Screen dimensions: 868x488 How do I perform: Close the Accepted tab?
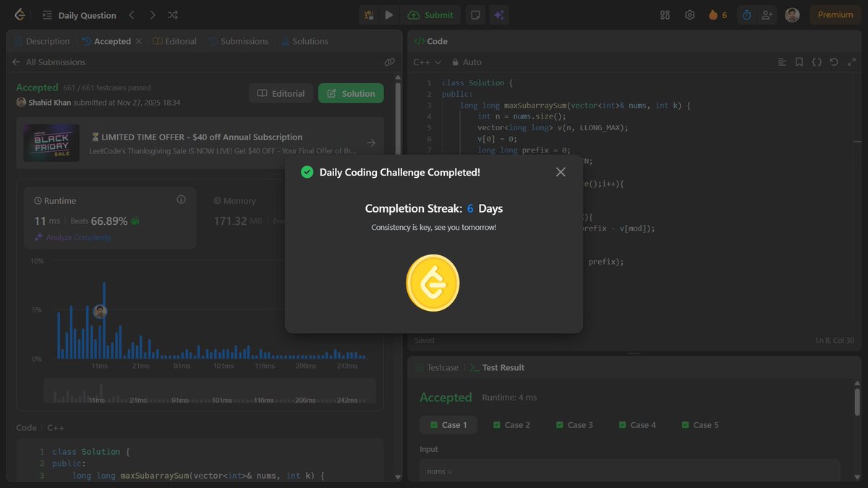pos(139,41)
